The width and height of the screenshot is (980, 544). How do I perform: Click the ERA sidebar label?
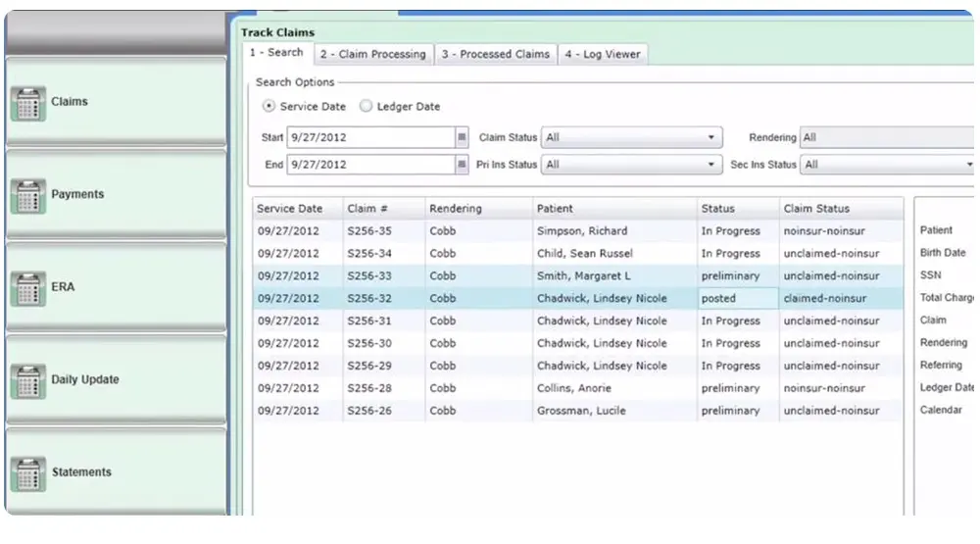tap(63, 286)
